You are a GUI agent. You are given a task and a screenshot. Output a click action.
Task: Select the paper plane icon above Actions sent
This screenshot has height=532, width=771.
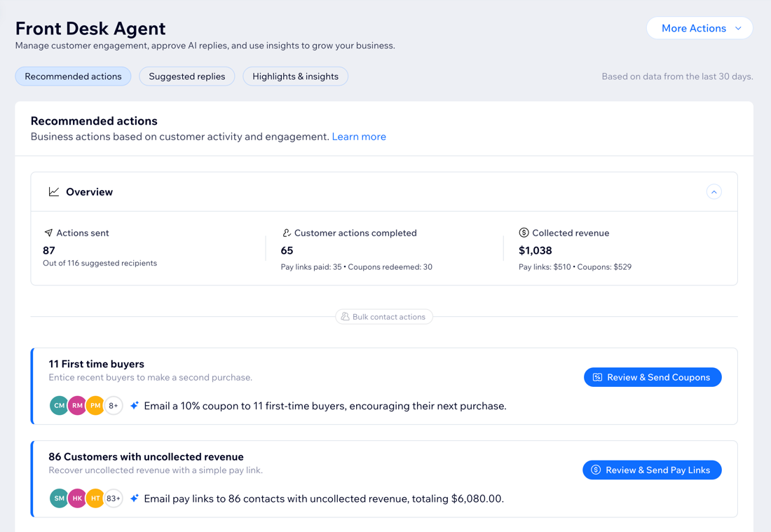[x=48, y=232]
